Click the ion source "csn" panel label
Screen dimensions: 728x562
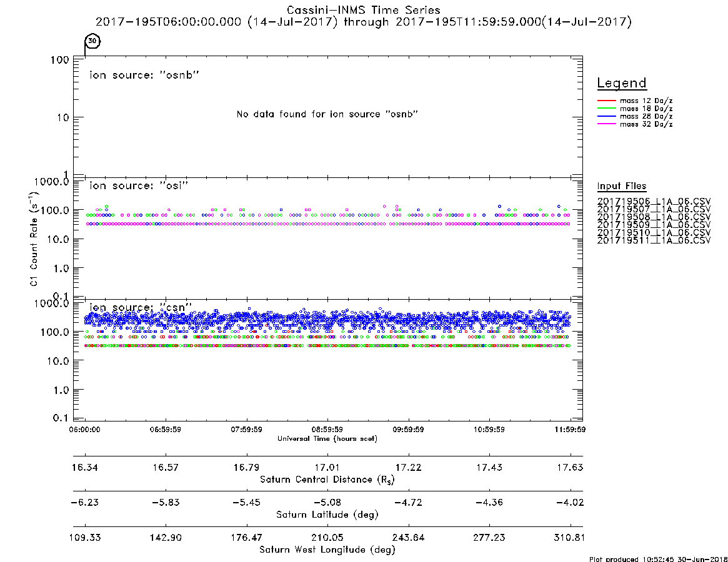click(x=141, y=308)
